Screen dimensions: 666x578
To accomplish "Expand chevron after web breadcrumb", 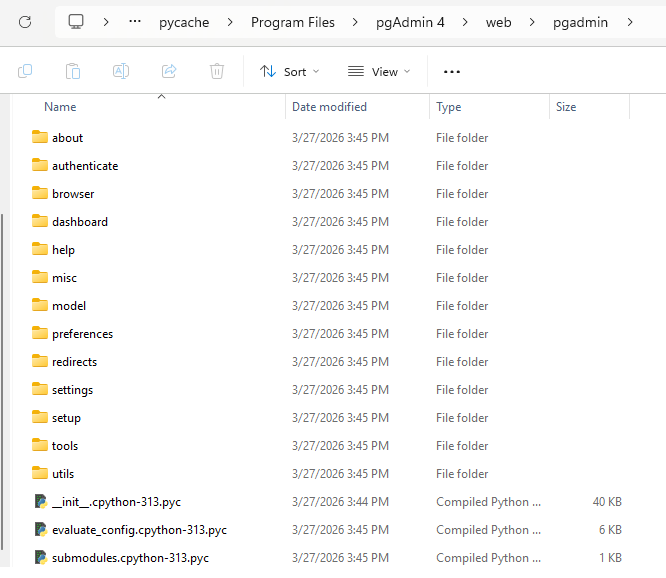I will coord(532,22).
